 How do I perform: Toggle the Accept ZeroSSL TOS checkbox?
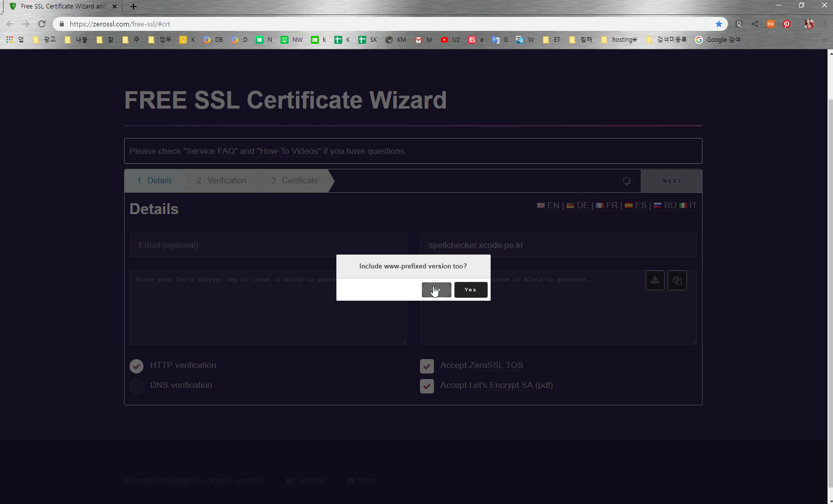[x=427, y=366]
